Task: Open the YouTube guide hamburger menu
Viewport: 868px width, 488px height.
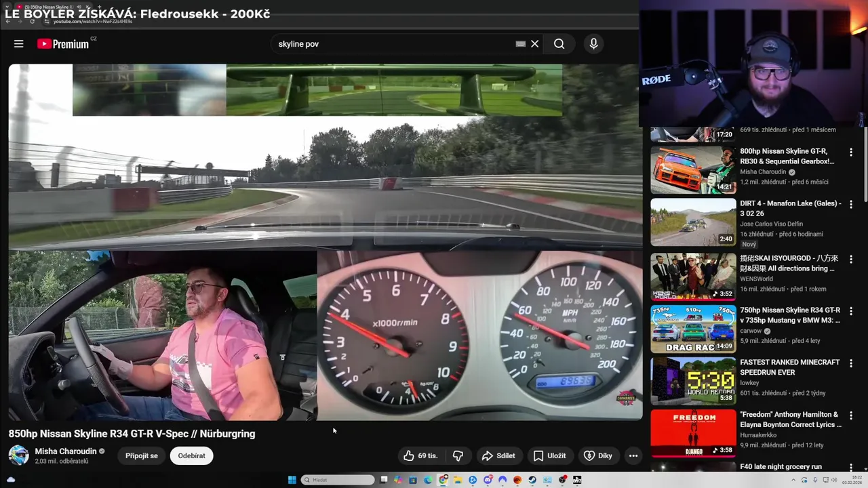Action: coord(18,43)
